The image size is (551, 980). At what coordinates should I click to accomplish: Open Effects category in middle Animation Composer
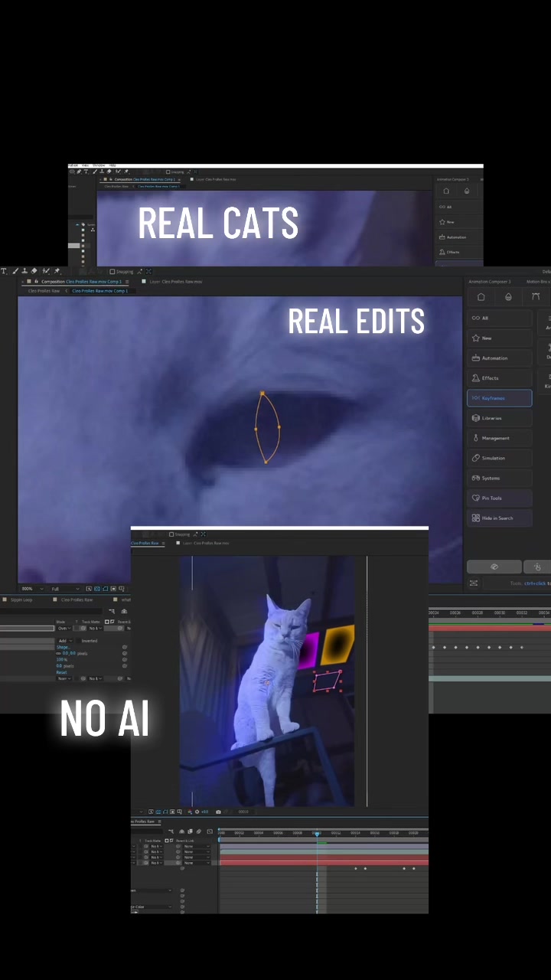pos(499,377)
